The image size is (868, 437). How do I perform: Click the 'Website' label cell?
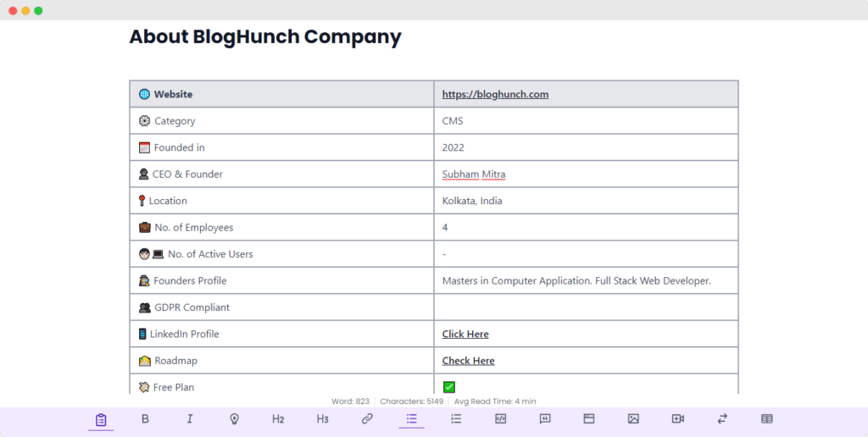point(281,94)
